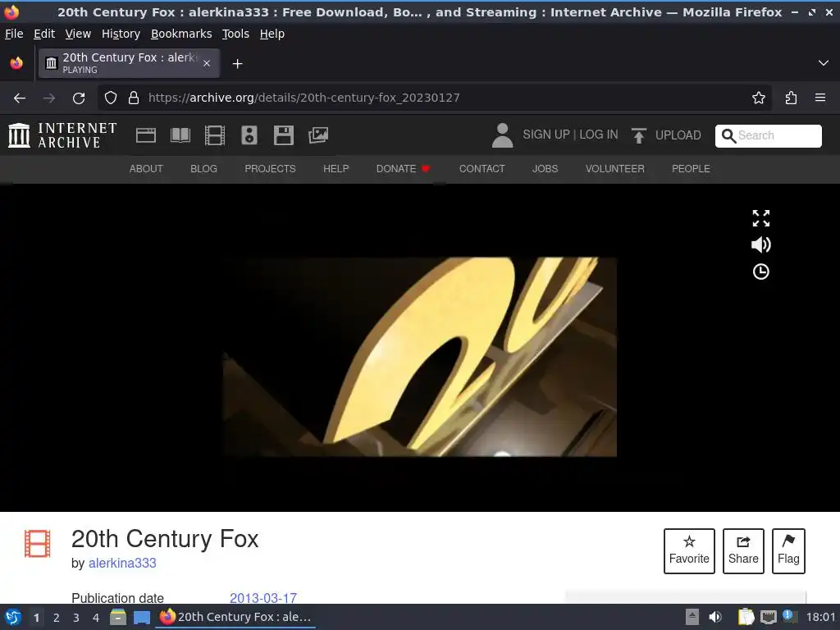
Task: Click the 2013-03-17 publication date link
Action: pyautogui.click(x=263, y=598)
